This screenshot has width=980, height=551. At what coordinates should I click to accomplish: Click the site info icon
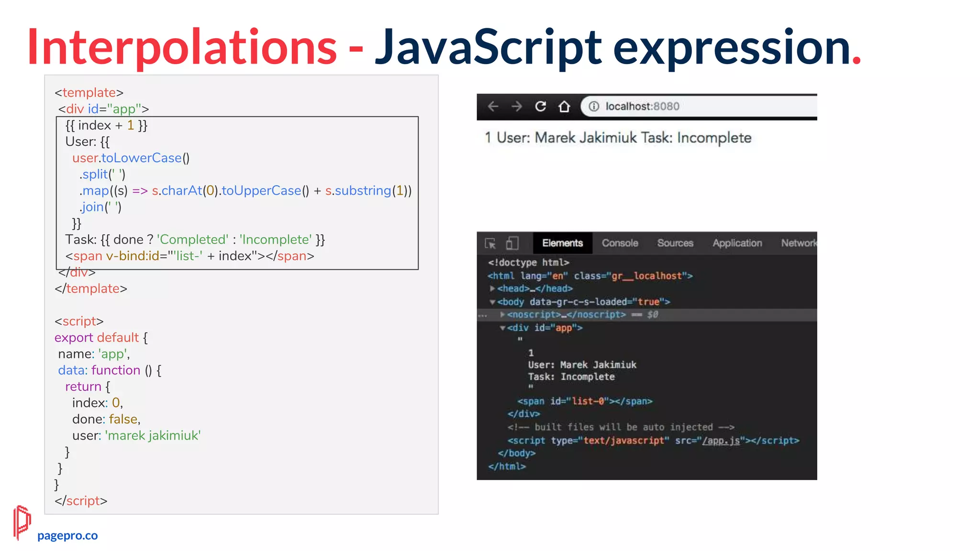tap(593, 106)
